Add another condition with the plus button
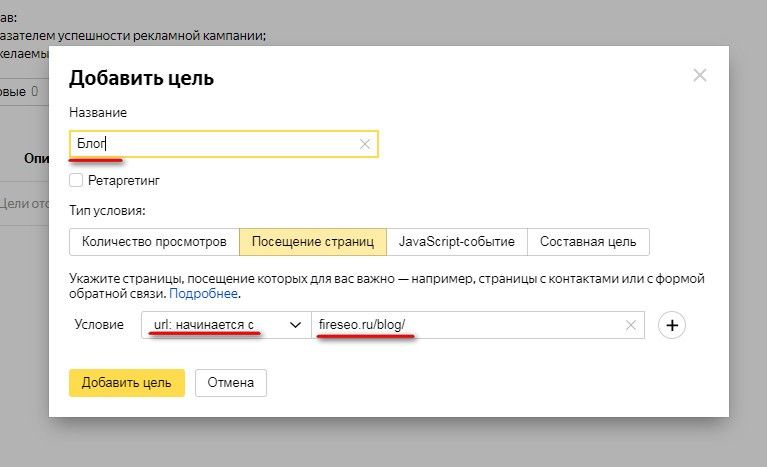This screenshot has height=467, width=767. [672, 325]
